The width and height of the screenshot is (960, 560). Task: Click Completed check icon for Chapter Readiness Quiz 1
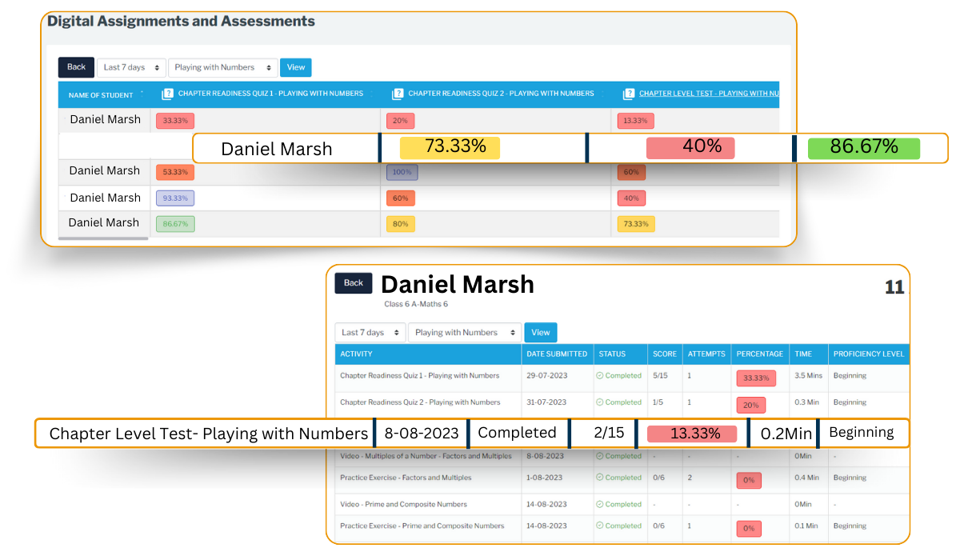tap(599, 376)
